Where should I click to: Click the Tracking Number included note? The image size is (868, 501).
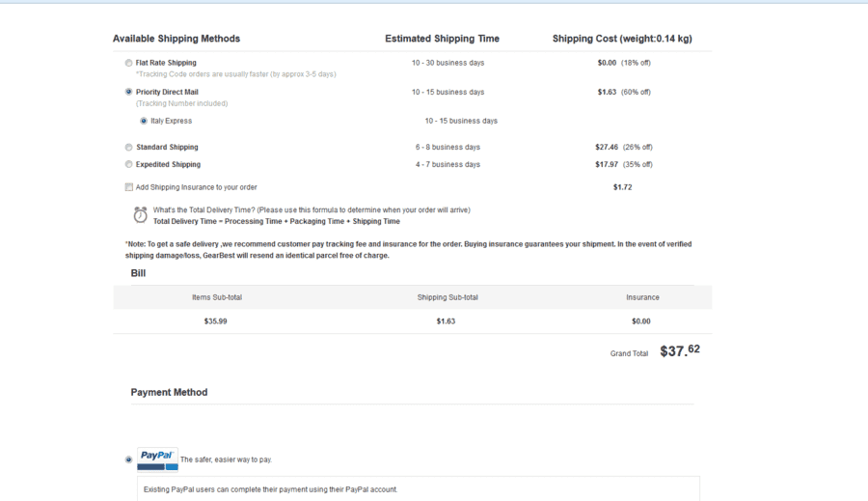click(181, 103)
